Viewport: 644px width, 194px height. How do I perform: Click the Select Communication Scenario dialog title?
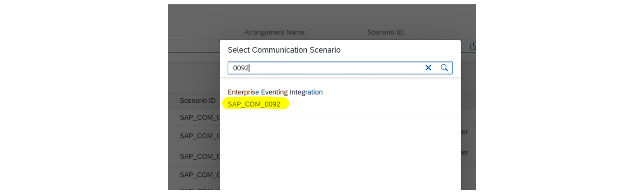tap(284, 50)
